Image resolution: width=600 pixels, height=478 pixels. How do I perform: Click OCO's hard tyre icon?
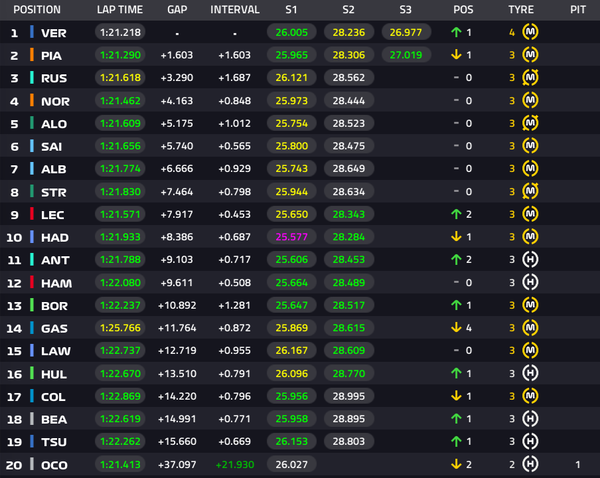(x=530, y=464)
